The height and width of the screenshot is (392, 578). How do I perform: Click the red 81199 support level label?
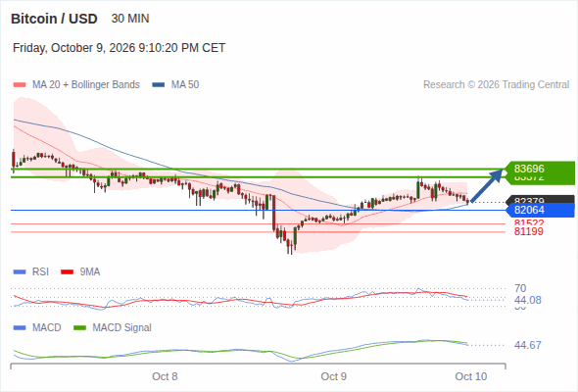click(529, 231)
